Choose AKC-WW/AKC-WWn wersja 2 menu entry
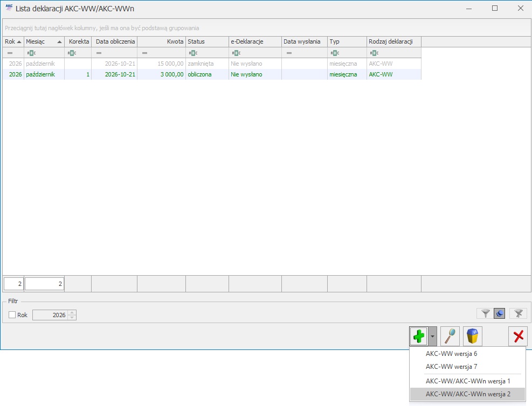Image resolution: width=532 pixels, height=406 pixels. 468,394
